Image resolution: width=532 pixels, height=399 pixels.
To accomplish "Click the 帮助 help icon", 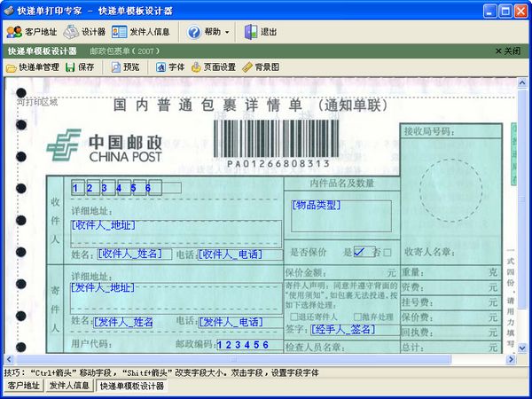I will coord(194,32).
